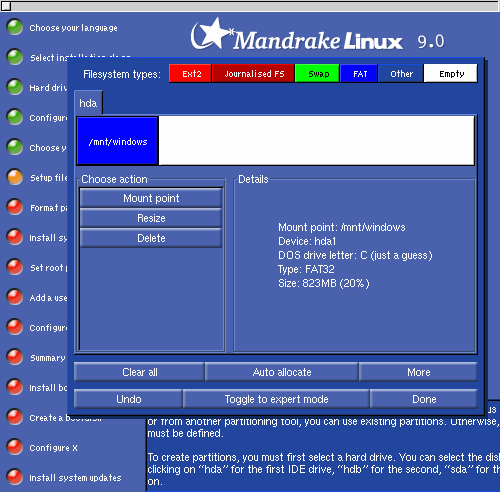Choose the FAT filesystem type

pyautogui.click(x=359, y=73)
